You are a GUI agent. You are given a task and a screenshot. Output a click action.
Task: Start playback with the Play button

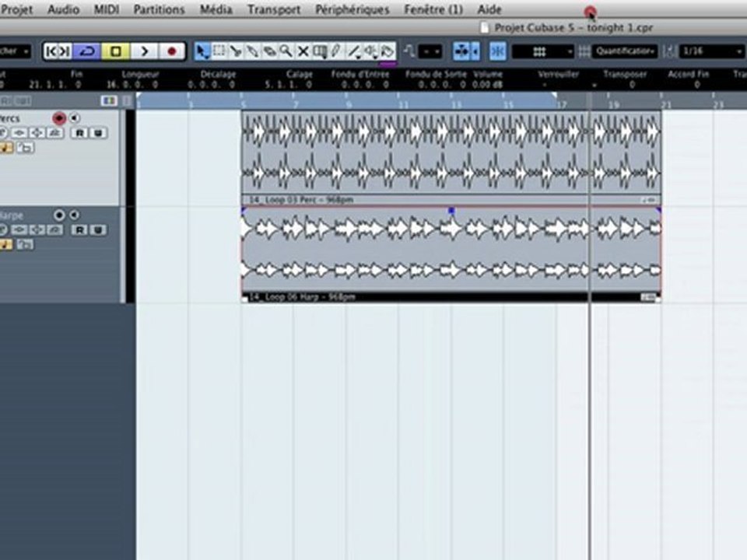(x=144, y=51)
